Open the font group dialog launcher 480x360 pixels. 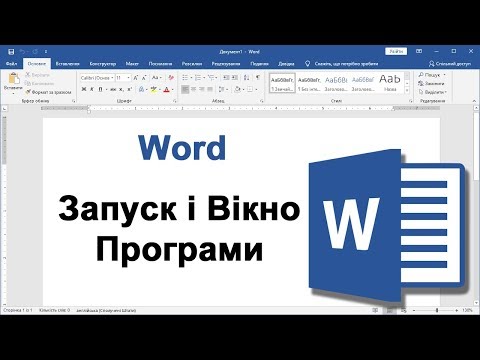tap(175, 101)
